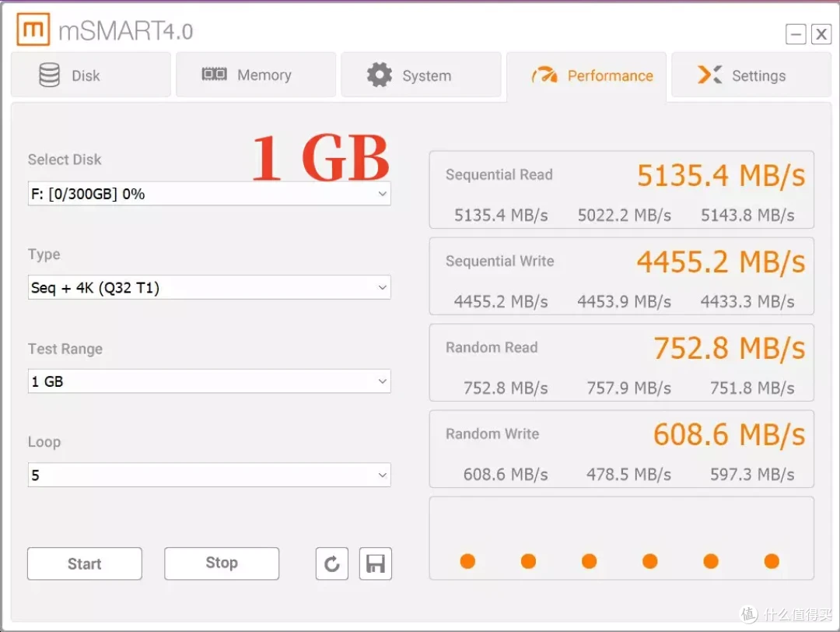Click the large 608.6 MB/s result

point(729,434)
